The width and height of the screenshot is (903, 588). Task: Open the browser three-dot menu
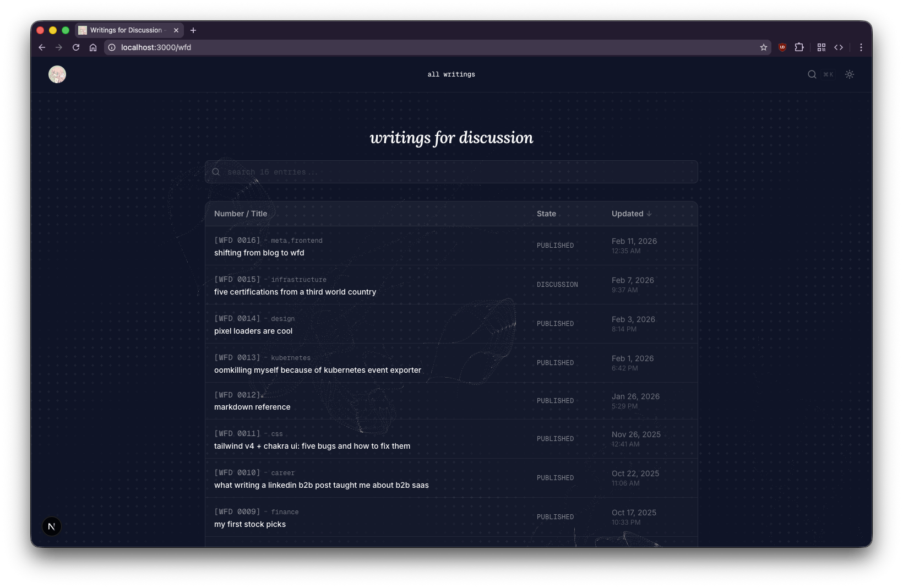click(861, 47)
